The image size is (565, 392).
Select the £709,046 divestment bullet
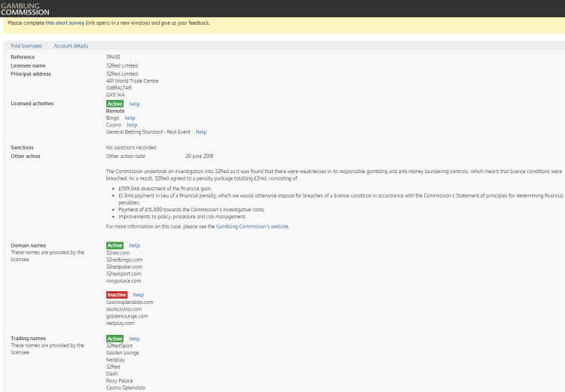(x=165, y=189)
